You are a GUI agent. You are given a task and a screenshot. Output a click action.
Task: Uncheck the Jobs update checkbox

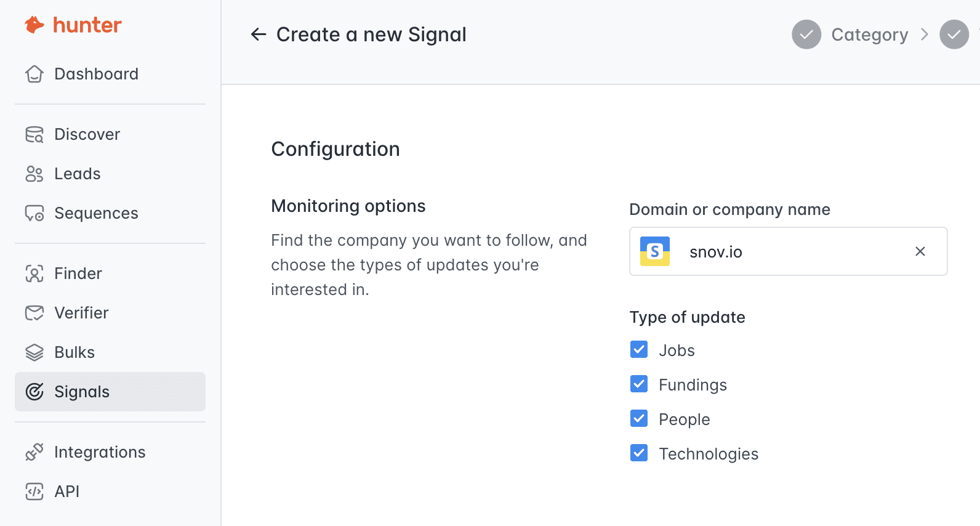[x=639, y=350]
